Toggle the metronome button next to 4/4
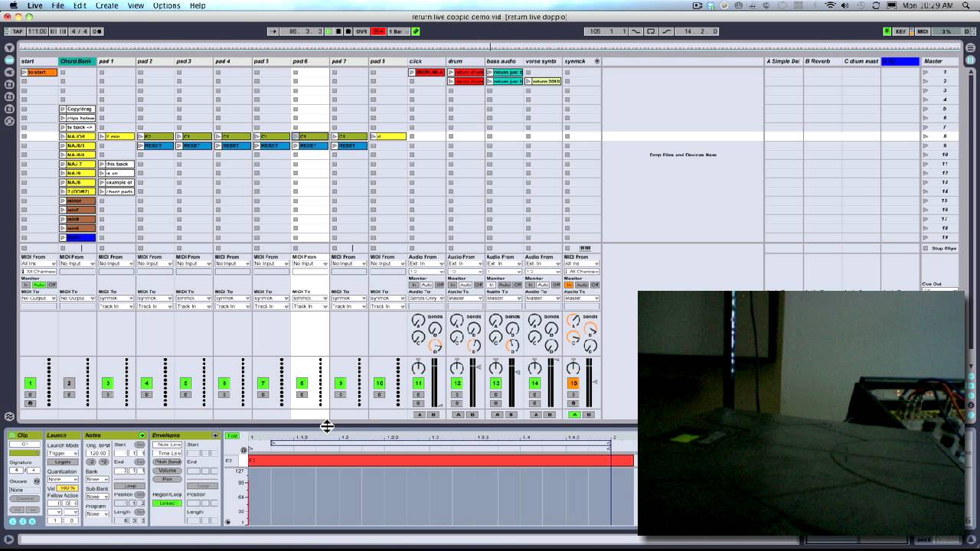This screenshot has height=551, width=980. point(96,31)
